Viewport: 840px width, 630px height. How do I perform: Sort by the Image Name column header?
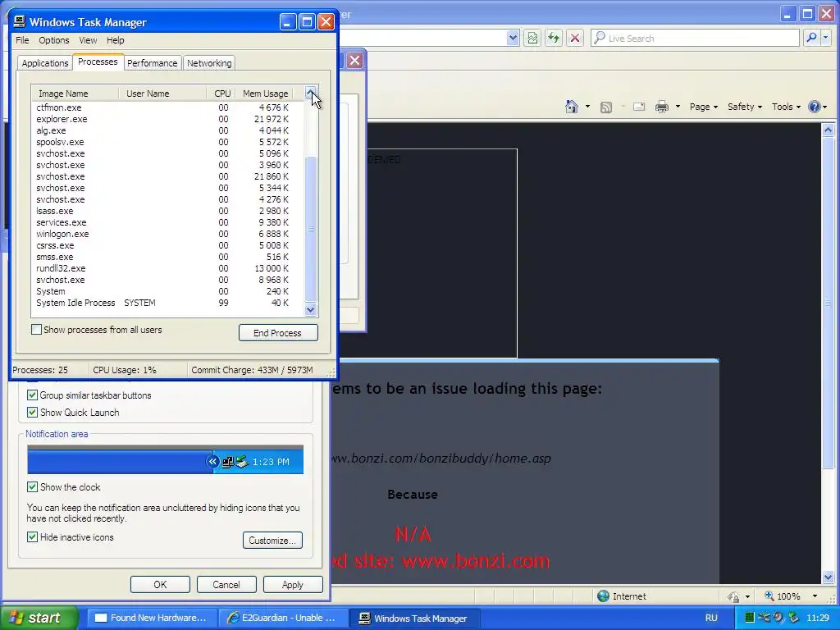point(75,94)
